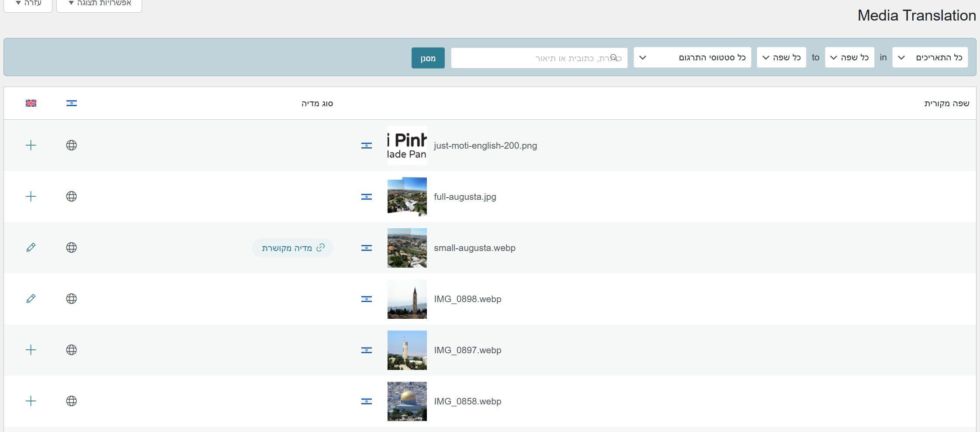Screen dimensions: 980x432
Task: Click pencil edit icon for small-augusta.webp
Action: click(31, 247)
